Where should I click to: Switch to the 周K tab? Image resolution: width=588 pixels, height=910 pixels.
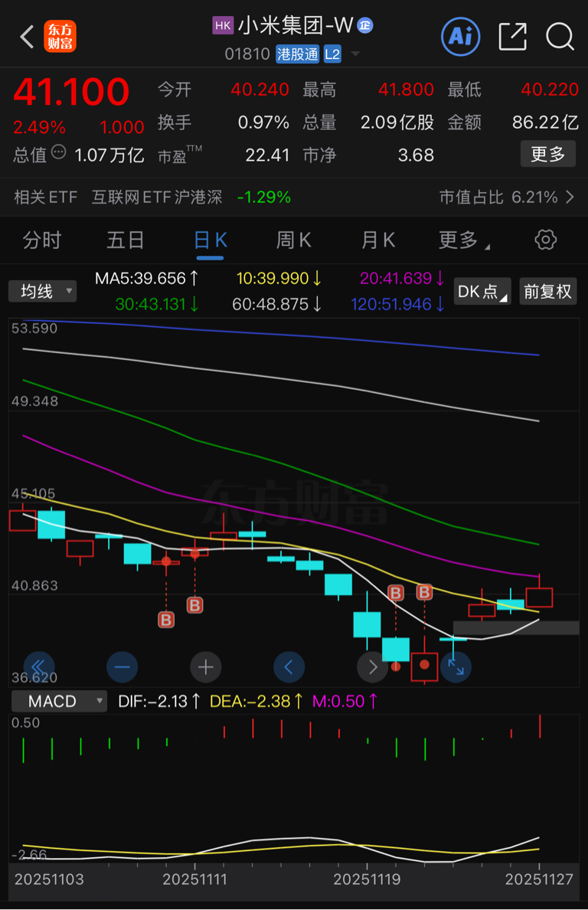[x=293, y=240]
